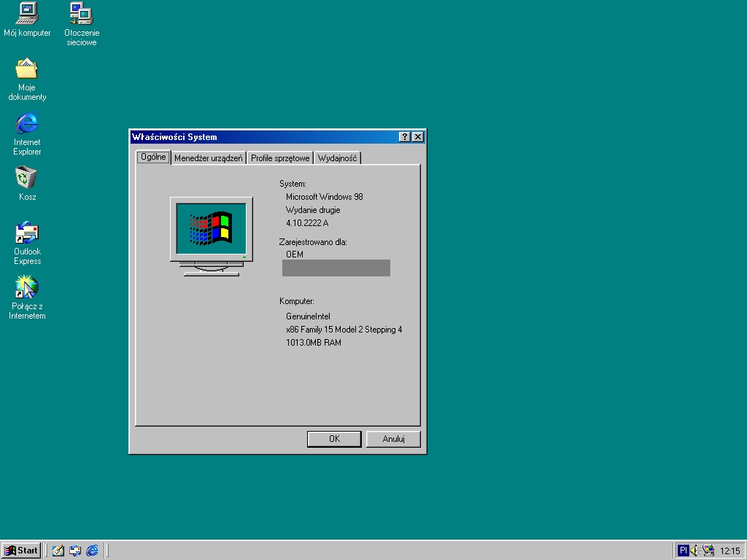Click the "1013.0MB RAM" text
This screenshot has height=560, width=747.
tap(314, 343)
